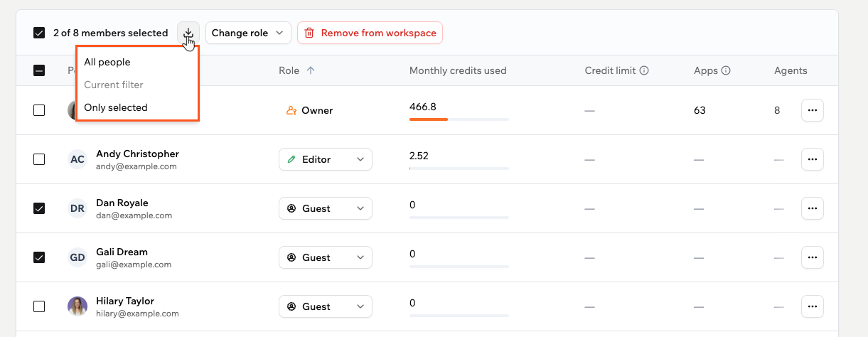Click the Agents column header
The width and height of the screenshot is (868, 337).
tap(791, 70)
